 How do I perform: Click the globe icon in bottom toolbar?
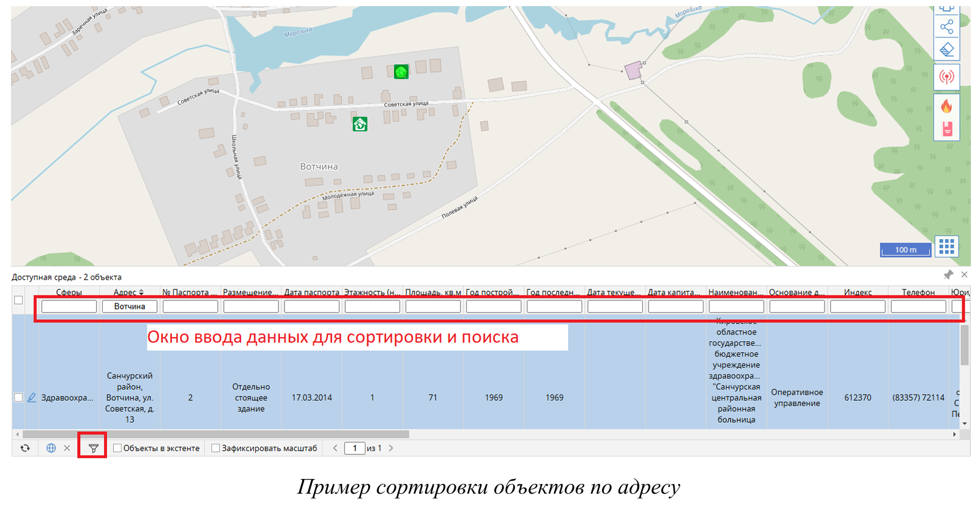(x=51, y=448)
